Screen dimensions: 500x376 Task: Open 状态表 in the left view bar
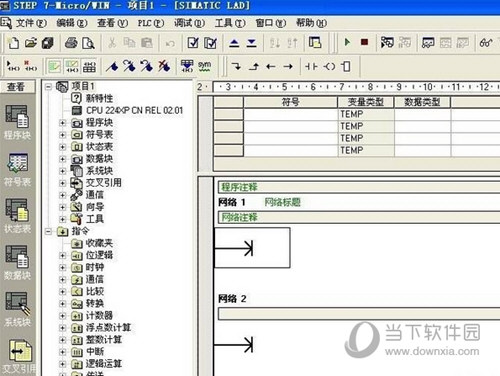pyautogui.click(x=17, y=216)
